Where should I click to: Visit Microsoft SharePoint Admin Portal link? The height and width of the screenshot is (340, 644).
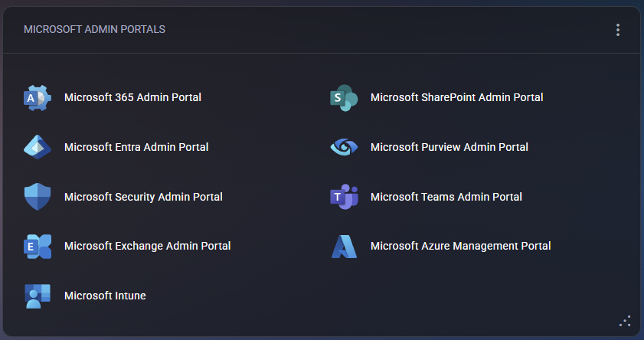(456, 98)
